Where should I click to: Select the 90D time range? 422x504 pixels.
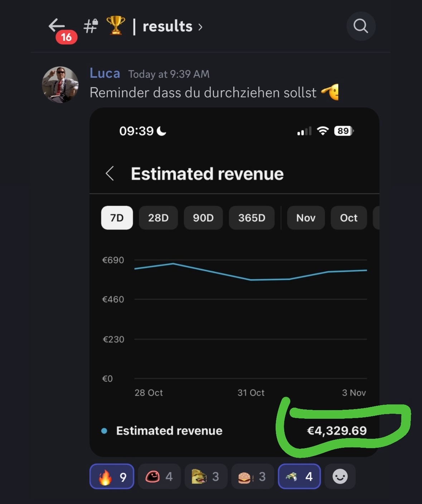click(x=203, y=218)
